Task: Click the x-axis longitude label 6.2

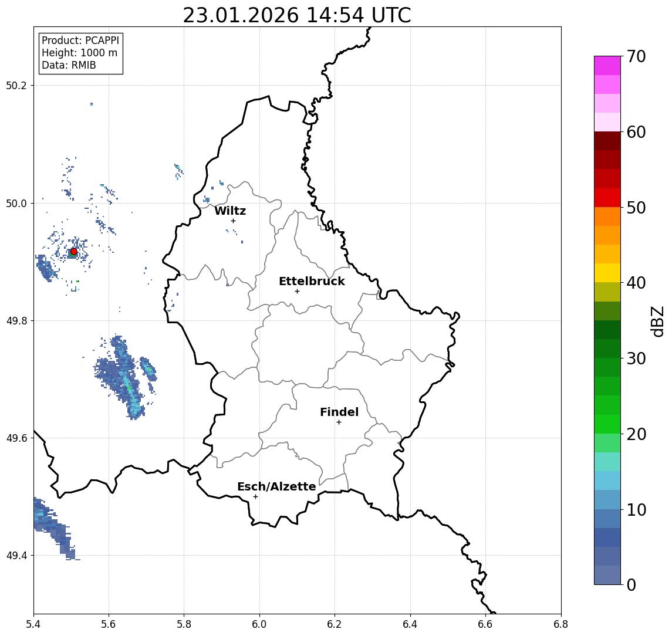Action: point(335,624)
